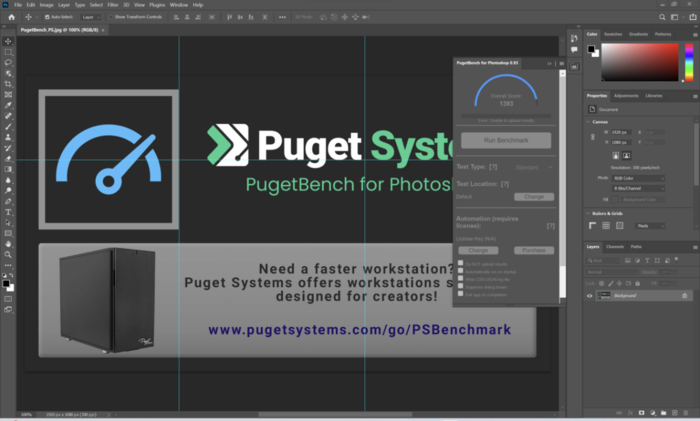Toggle Show Transform Controls checkbox
The width and height of the screenshot is (700, 421).
point(111,17)
